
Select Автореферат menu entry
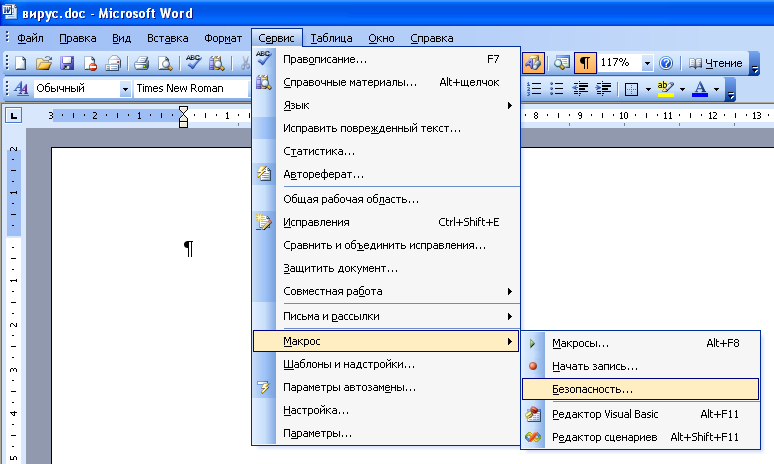pyautogui.click(x=386, y=174)
